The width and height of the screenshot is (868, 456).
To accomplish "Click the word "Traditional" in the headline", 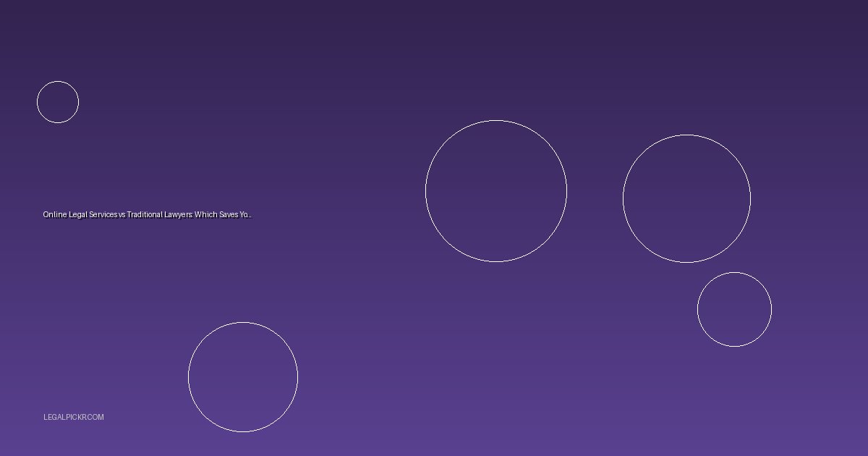I will click(146, 215).
